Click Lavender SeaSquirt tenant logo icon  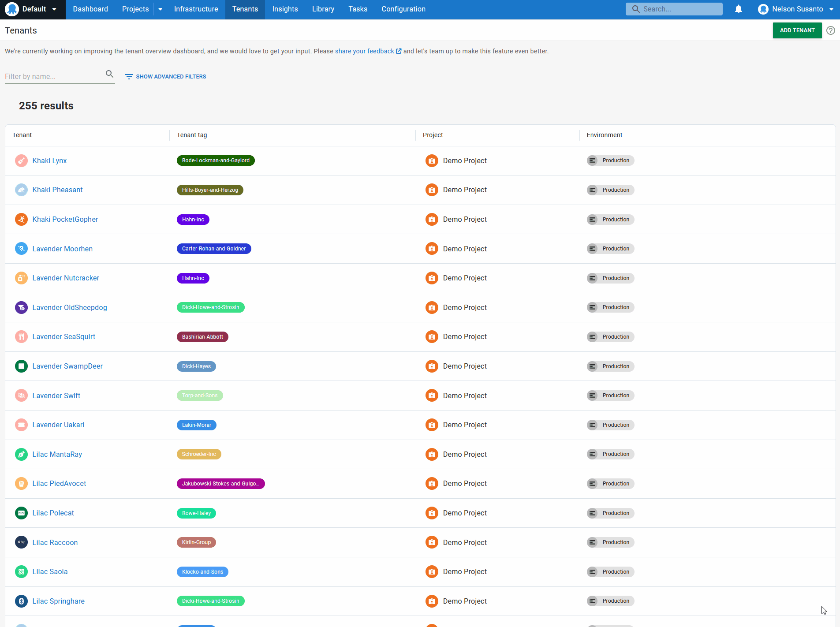click(x=21, y=337)
